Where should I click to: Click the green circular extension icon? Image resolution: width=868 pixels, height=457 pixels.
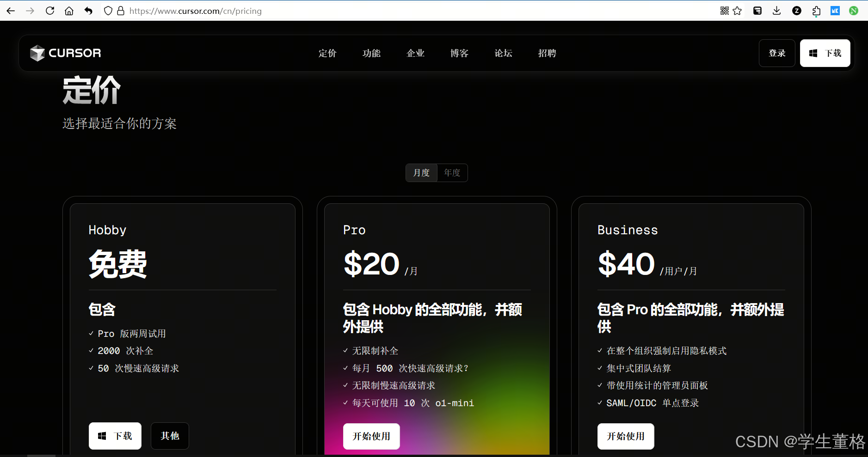[x=854, y=11]
